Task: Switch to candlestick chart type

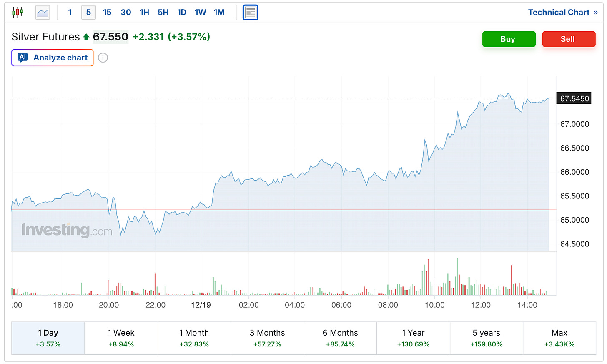Action: tap(18, 13)
